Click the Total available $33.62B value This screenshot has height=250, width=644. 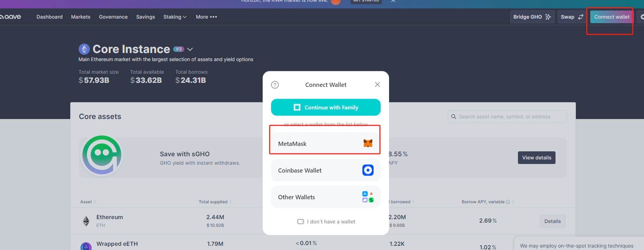click(x=146, y=80)
